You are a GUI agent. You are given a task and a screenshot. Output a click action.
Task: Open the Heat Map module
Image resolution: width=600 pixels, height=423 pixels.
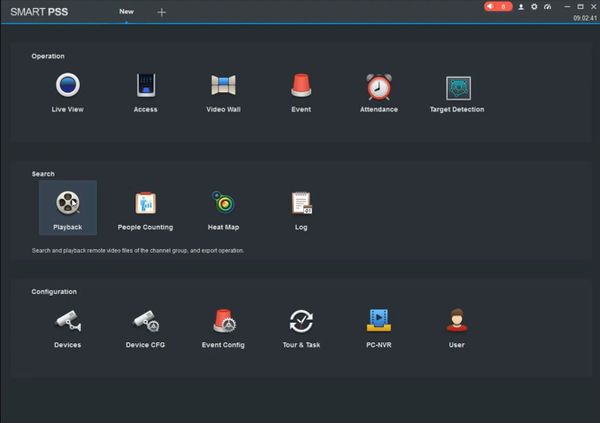coord(223,210)
